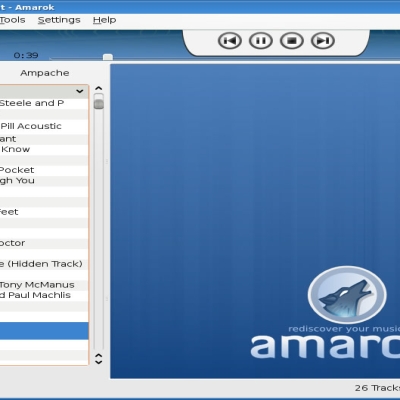Select the 'Paul Machlis' row
Screen dimensions: 400x400
click(x=44, y=295)
